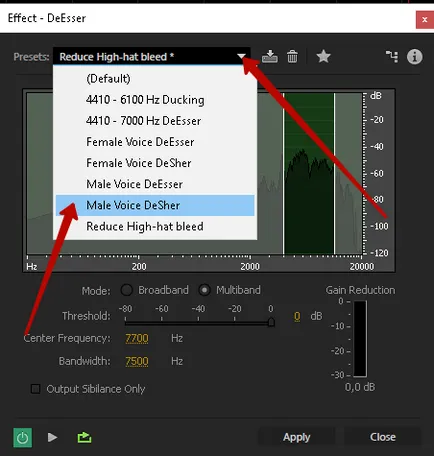Click the Close button
This screenshot has height=456, width=434.
(383, 437)
